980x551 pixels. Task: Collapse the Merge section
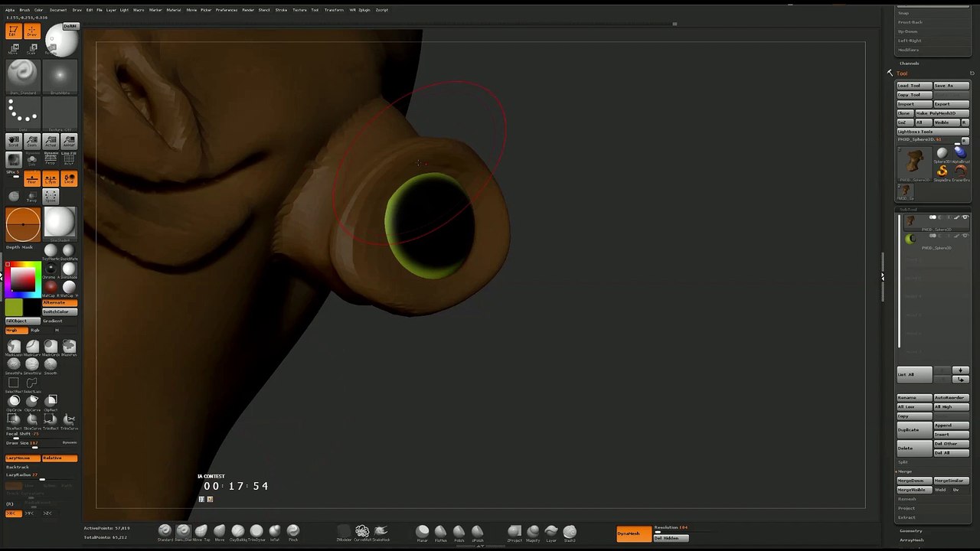point(905,471)
